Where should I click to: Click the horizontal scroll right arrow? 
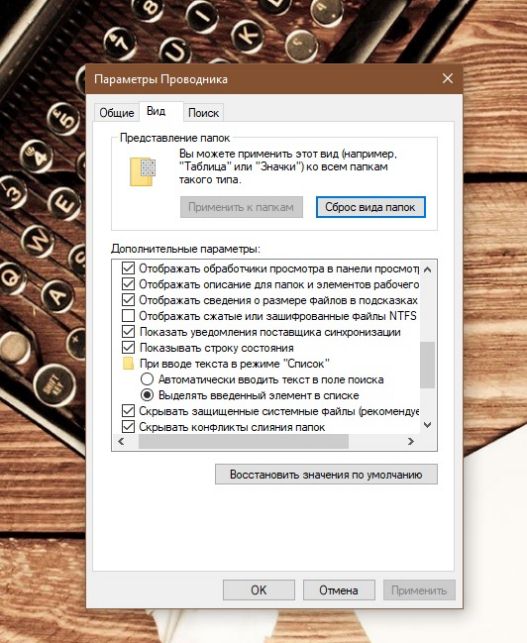point(411,441)
